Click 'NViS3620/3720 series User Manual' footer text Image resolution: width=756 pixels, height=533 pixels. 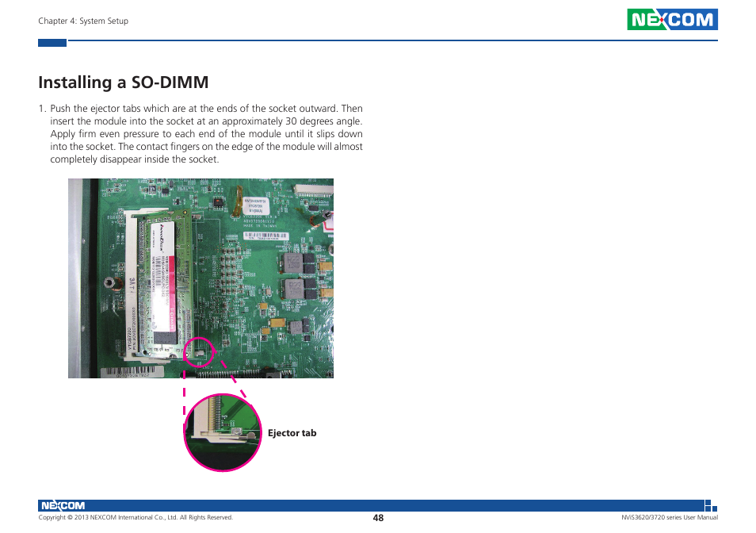coord(669,518)
